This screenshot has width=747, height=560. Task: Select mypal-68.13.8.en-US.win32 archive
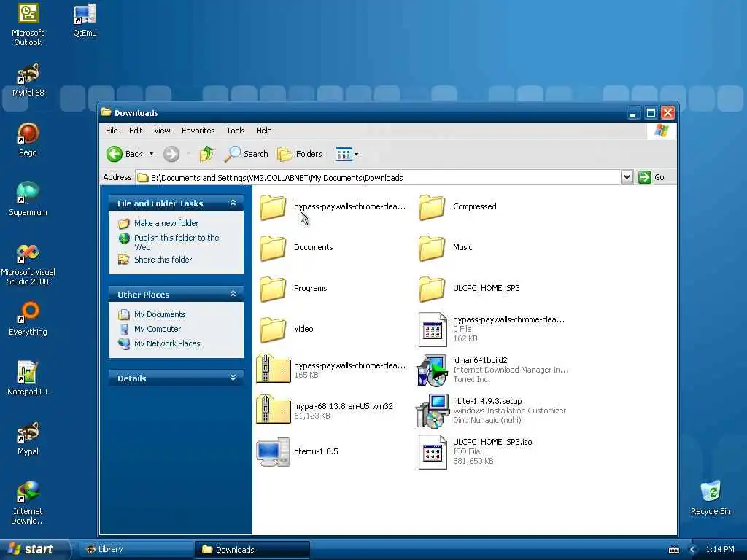tap(325, 411)
